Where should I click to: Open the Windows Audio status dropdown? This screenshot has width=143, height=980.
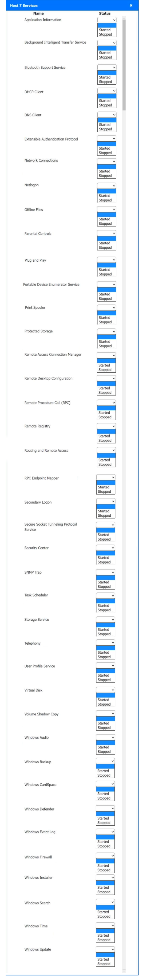point(106,737)
